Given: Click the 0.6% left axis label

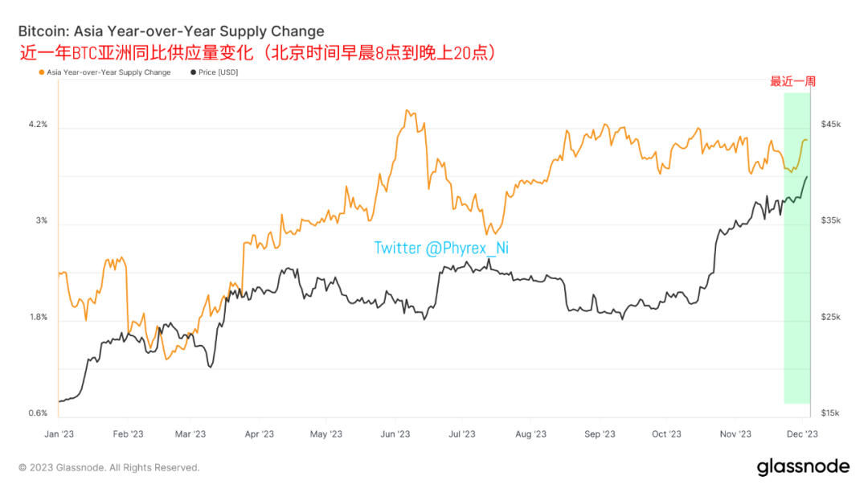Looking at the screenshot, I should click(39, 413).
